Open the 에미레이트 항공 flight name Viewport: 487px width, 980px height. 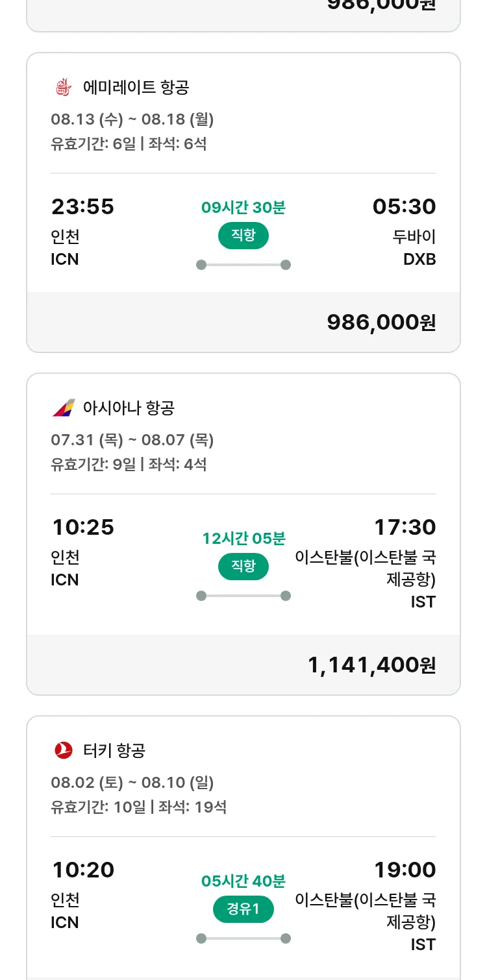tap(136, 87)
